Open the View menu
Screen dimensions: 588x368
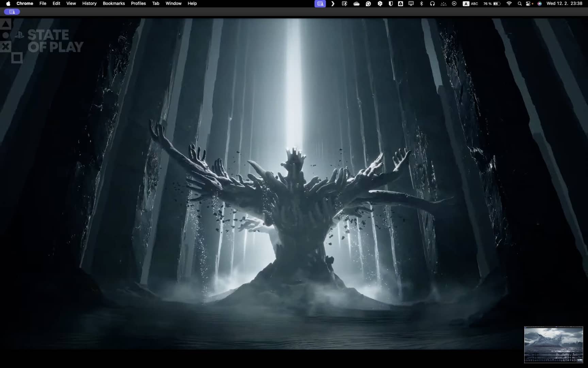point(71,3)
